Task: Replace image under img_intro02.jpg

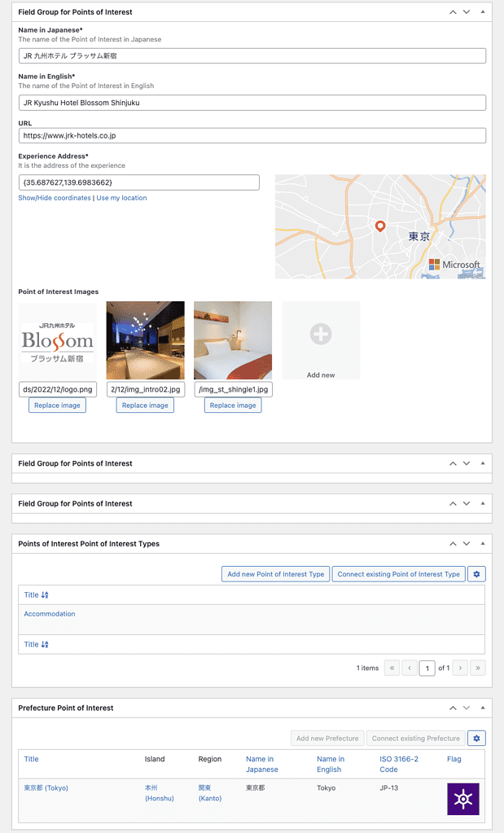Action: [x=145, y=406]
